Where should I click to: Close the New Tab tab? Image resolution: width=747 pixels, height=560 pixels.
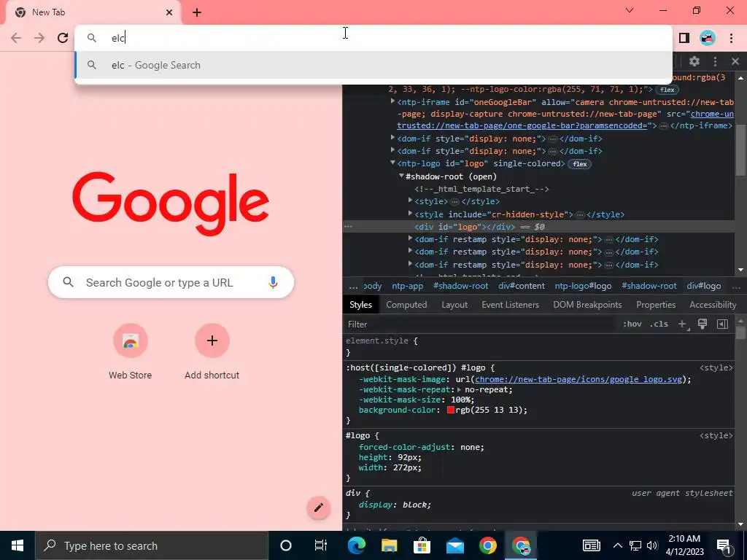point(169,12)
